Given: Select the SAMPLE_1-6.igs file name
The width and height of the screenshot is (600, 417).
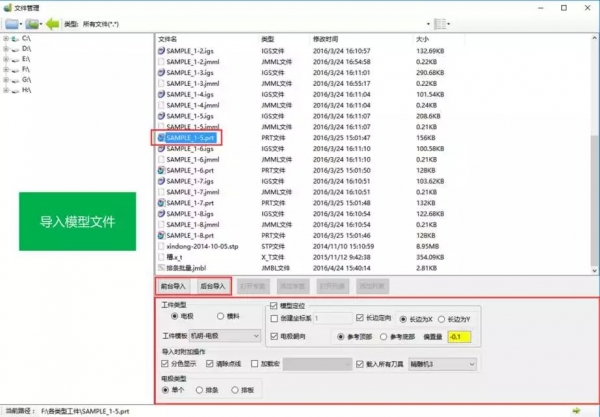Looking at the screenshot, I should tap(190, 148).
